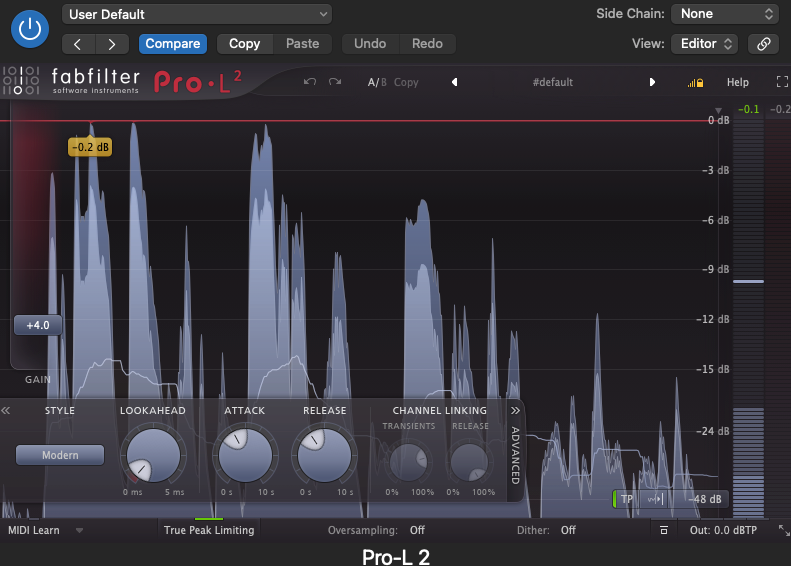The image size is (791, 566).
Task: Click the orange output-level lock icon
Action: point(695,83)
